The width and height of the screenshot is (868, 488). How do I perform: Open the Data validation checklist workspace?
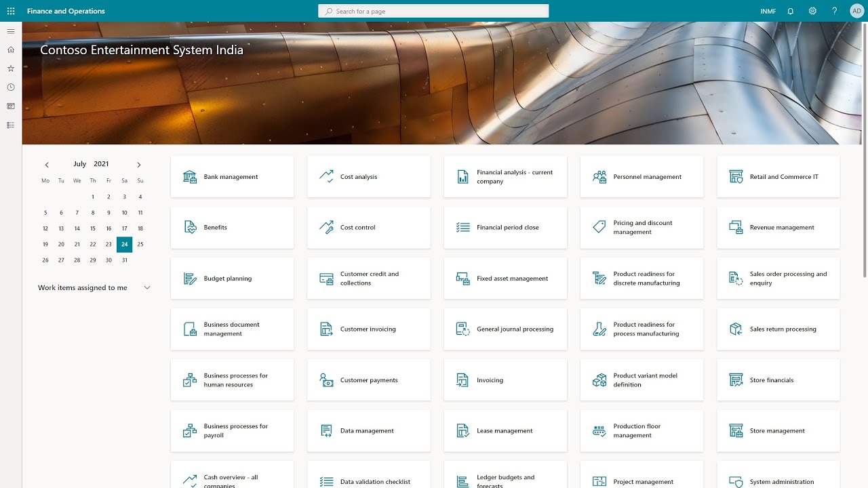pos(369,474)
